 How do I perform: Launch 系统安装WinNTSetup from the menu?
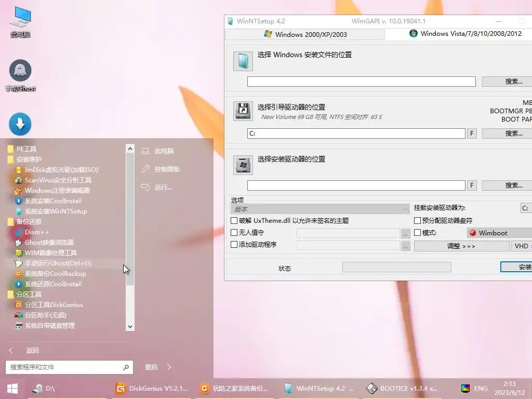tap(56, 211)
